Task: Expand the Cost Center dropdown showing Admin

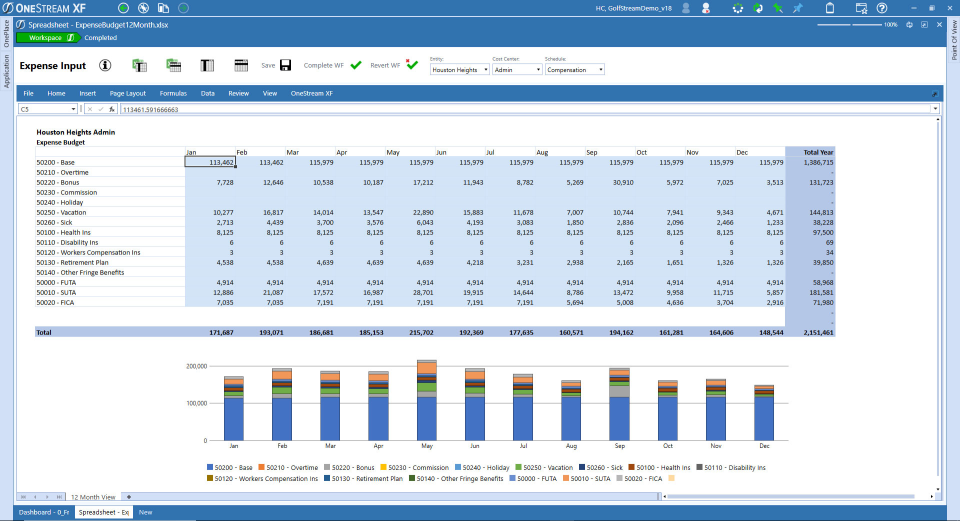Action: [x=516, y=70]
